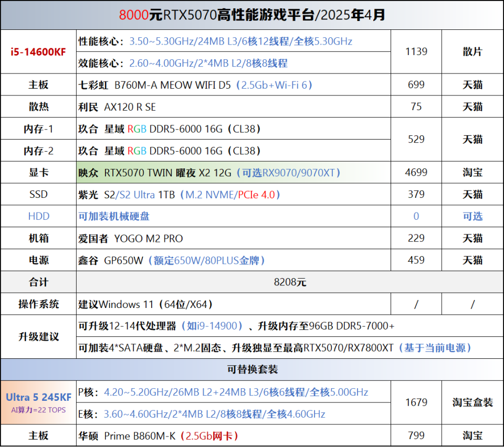
Task: Click 利民 AX120 R SE cooler cell
Action: [x=234, y=107]
